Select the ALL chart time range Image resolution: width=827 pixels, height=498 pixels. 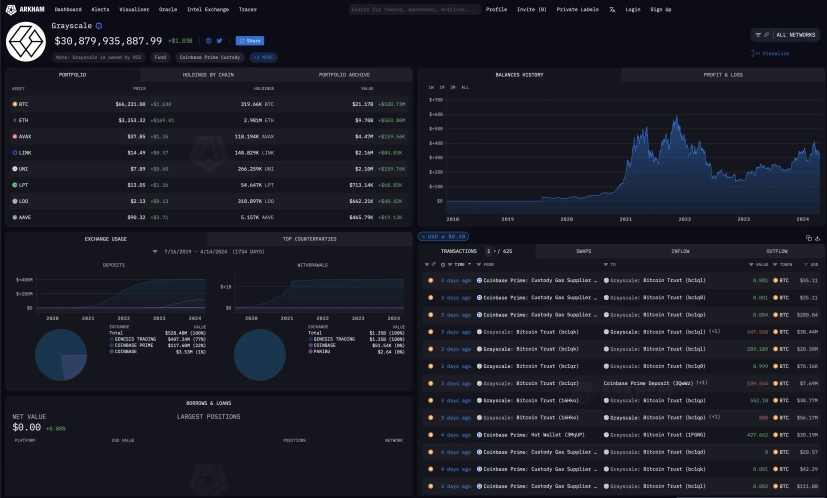click(465, 87)
